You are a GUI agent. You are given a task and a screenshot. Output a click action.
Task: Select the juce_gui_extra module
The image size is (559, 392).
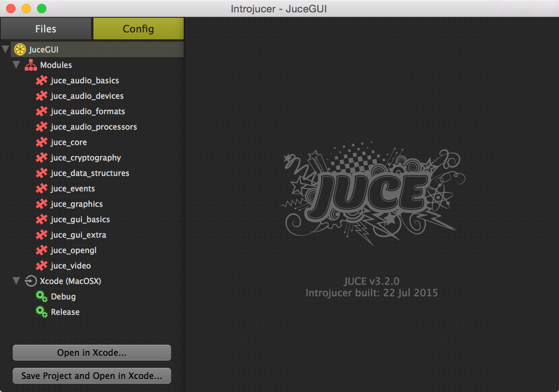[x=78, y=235]
